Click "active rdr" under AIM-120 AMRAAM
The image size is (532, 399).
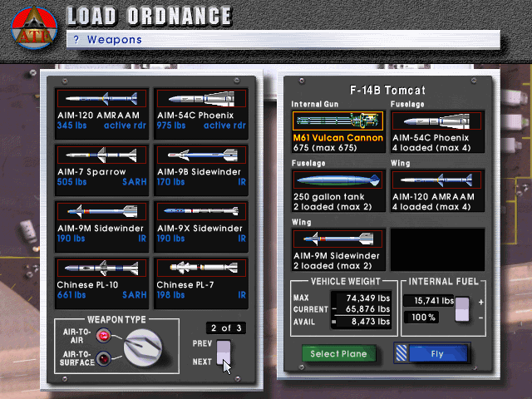pyautogui.click(x=125, y=126)
